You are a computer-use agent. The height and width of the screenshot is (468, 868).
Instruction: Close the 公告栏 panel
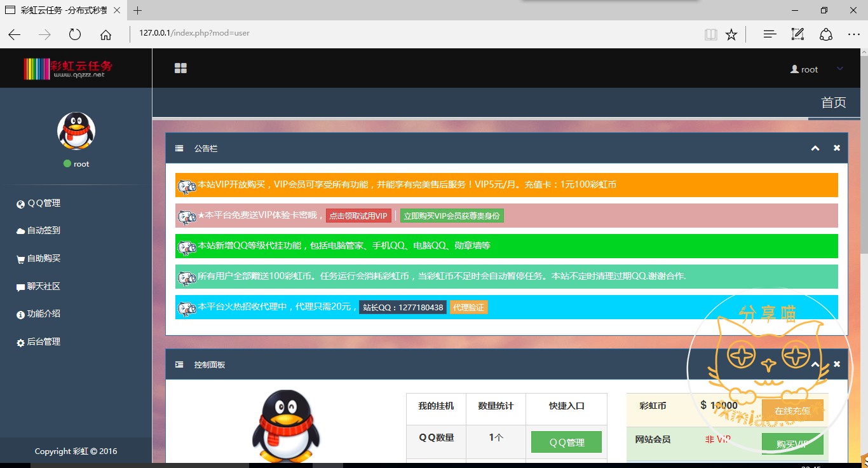(837, 148)
